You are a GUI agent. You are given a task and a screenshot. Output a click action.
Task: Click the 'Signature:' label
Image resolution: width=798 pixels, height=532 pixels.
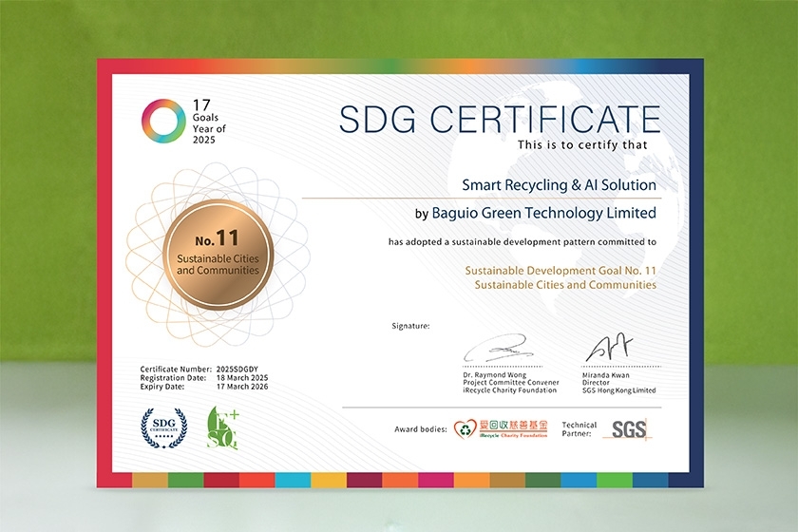pyautogui.click(x=410, y=326)
